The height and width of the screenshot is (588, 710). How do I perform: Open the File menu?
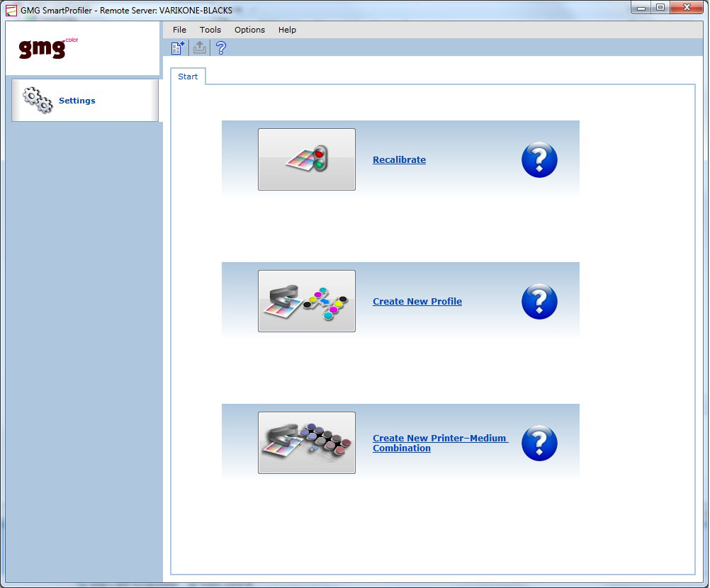tap(179, 30)
